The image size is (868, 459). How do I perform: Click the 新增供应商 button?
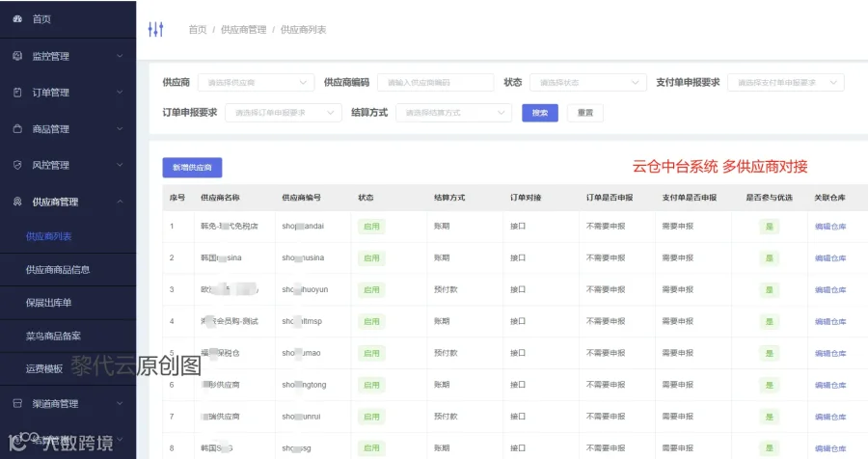coord(192,167)
